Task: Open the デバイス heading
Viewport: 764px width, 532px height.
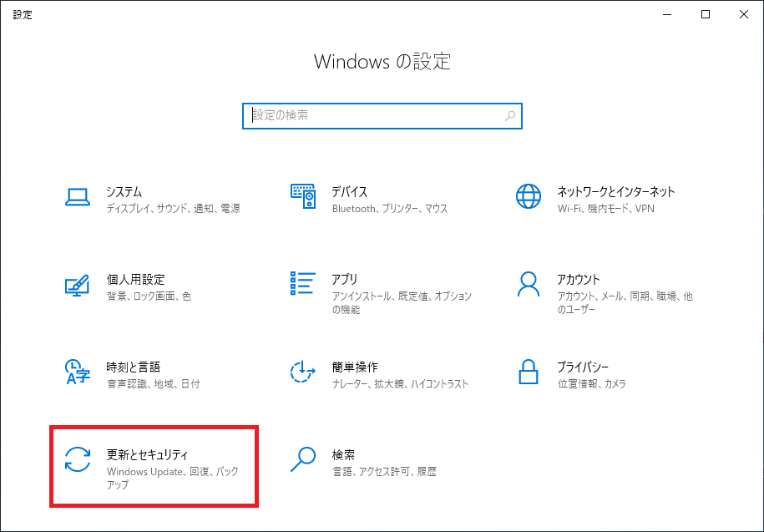Action: [349, 191]
